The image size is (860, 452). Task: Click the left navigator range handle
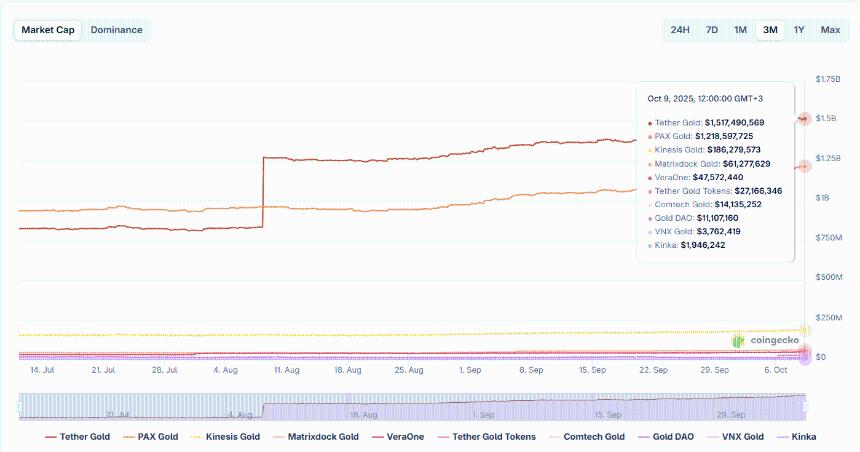[x=19, y=404]
